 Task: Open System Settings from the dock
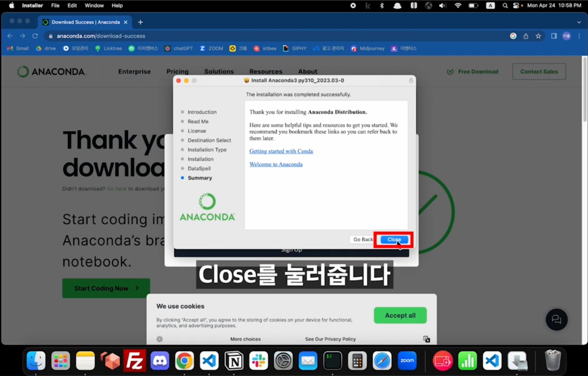(x=283, y=361)
